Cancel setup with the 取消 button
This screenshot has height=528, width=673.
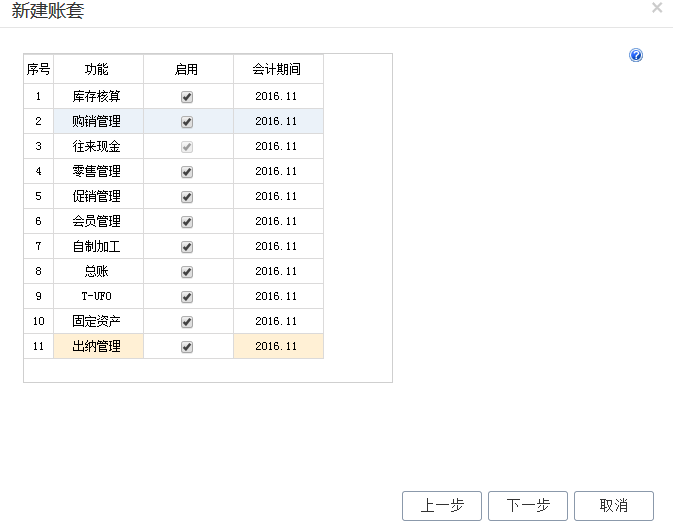(x=613, y=506)
